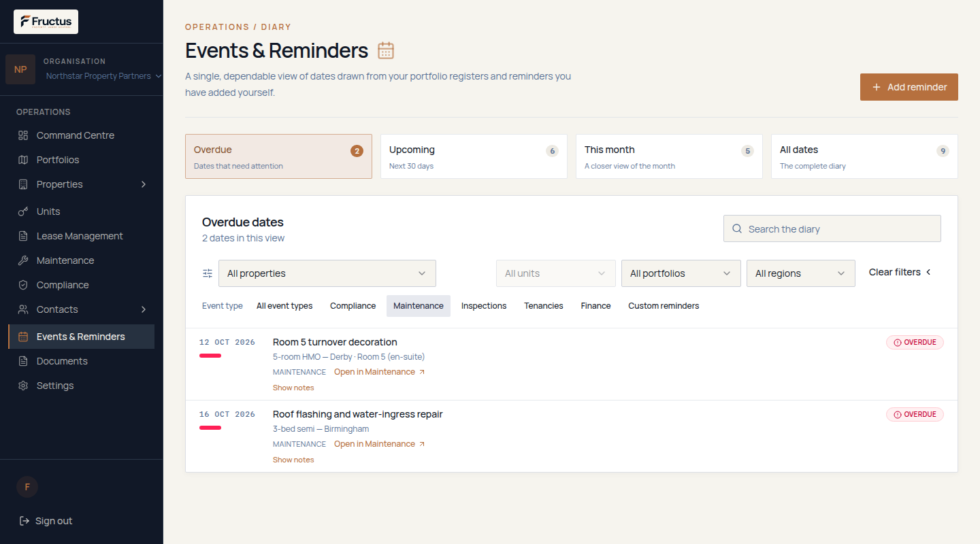The image size is (980, 544).
Task: Click the search magnifier icon
Action: point(737,229)
